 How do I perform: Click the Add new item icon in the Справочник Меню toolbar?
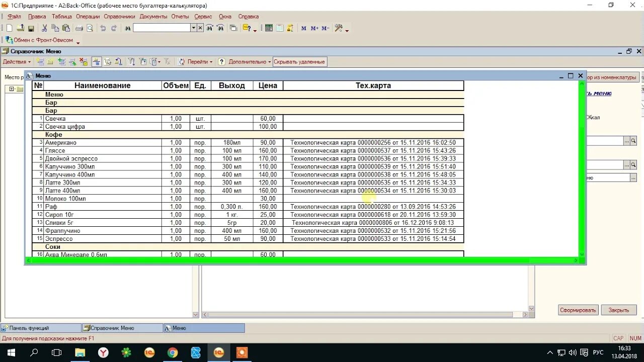coord(39,62)
